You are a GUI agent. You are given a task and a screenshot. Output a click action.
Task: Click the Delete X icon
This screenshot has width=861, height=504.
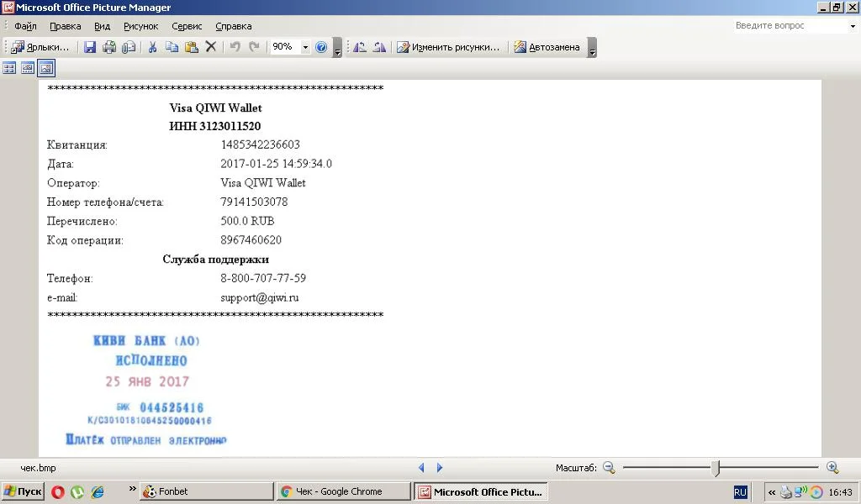(211, 47)
